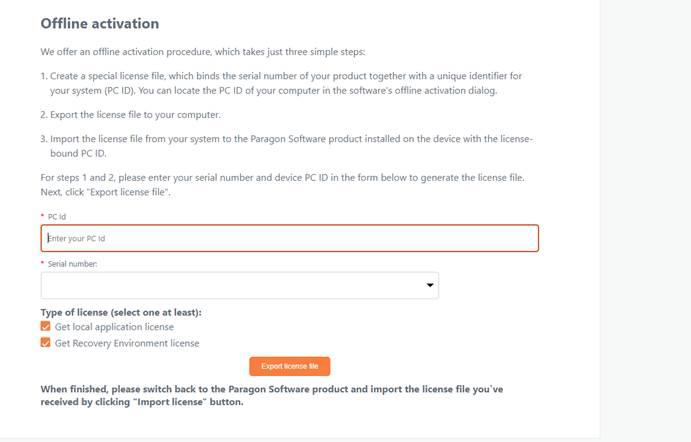Click the red asterisk beside Serial number

pyautogui.click(x=42, y=263)
